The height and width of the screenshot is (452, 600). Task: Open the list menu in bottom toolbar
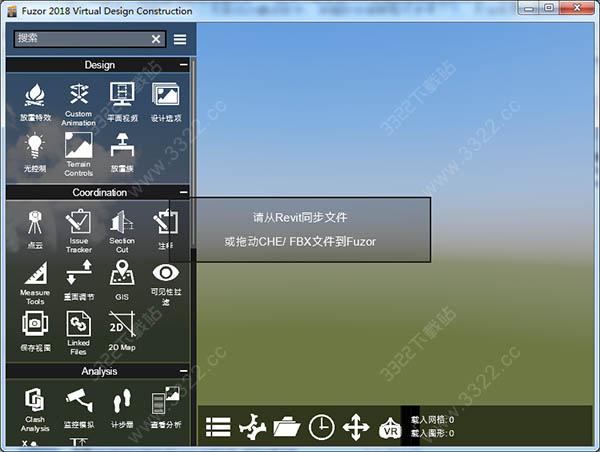[218, 427]
